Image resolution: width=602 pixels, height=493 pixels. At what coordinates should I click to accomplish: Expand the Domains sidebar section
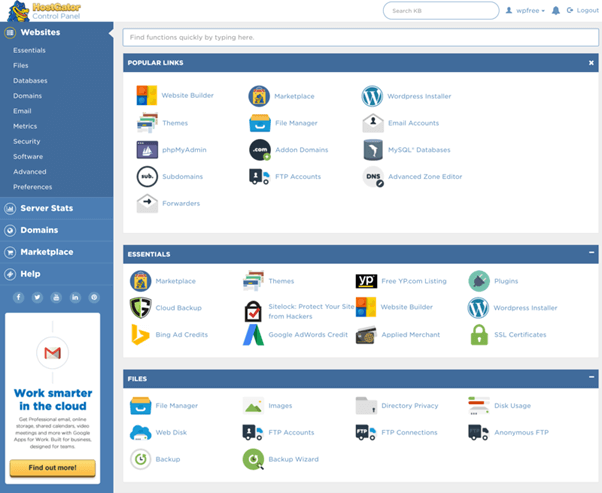[x=57, y=230]
